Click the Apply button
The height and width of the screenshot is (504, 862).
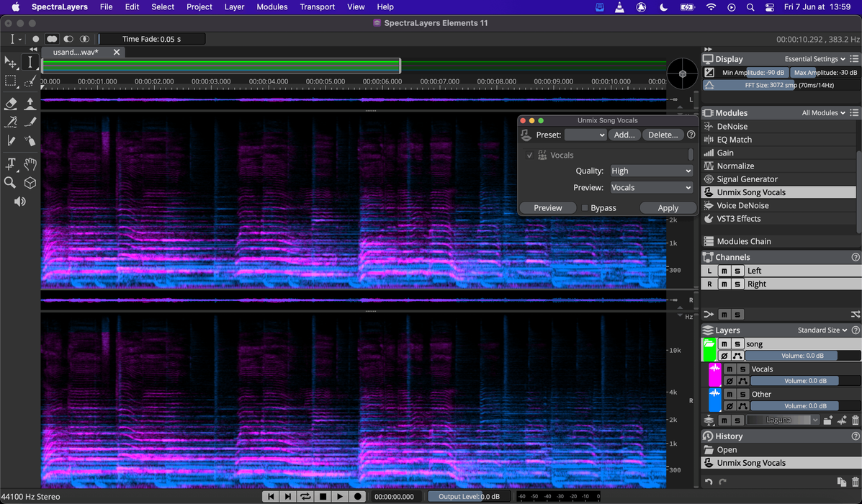click(x=668, y=208)
